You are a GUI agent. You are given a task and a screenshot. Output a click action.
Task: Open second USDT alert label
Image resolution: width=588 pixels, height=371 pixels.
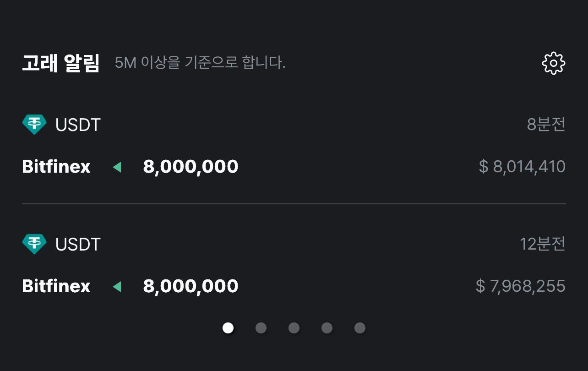click(x=78, y=245)
